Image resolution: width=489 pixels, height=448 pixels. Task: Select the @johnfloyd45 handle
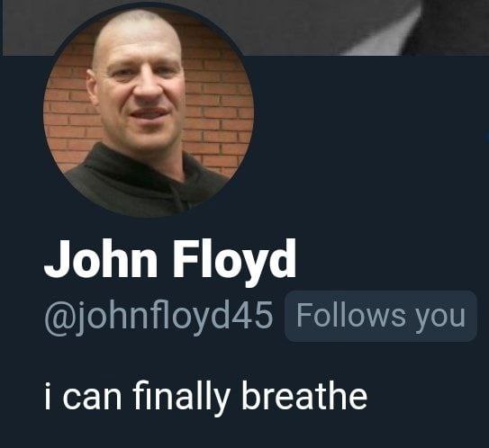[159, 317]
